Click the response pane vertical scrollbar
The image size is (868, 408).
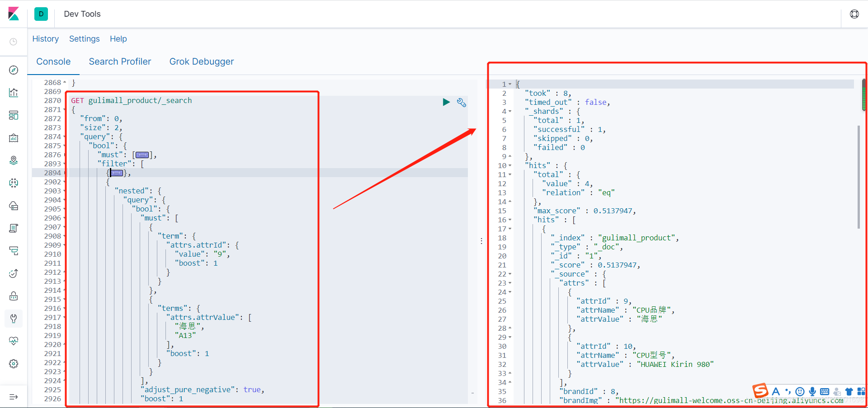[x=859, y=177]
